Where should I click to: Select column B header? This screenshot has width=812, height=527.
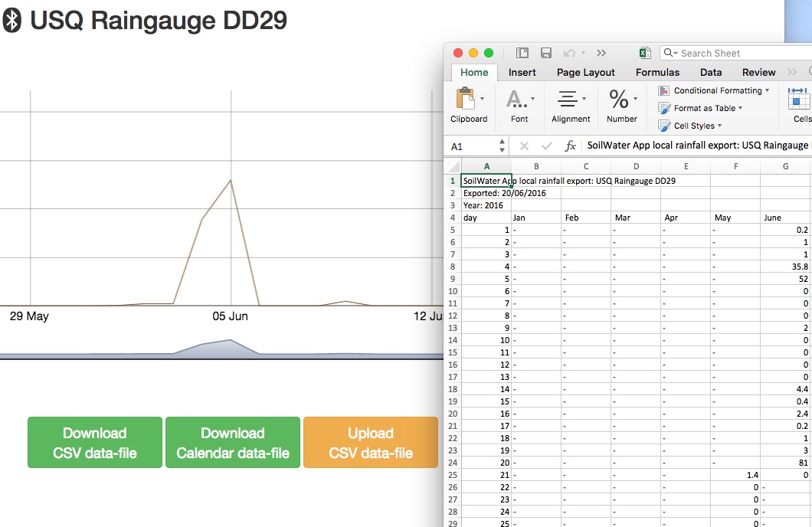tap(536, 166)
